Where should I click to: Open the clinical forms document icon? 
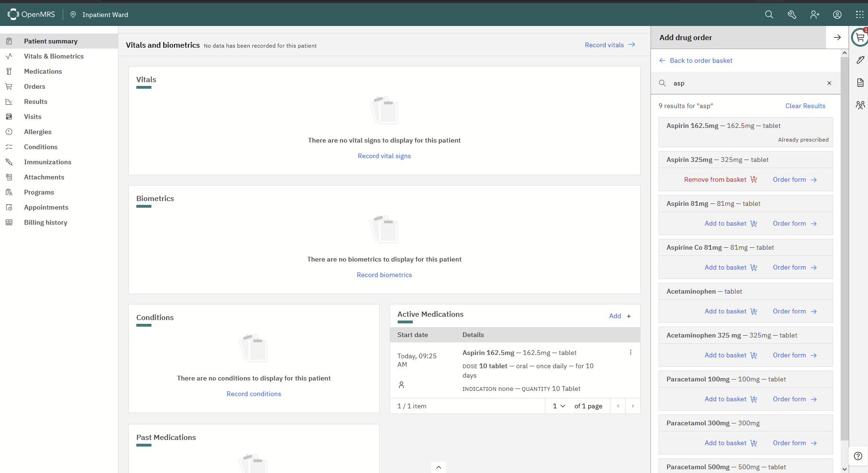click(860, 83)
